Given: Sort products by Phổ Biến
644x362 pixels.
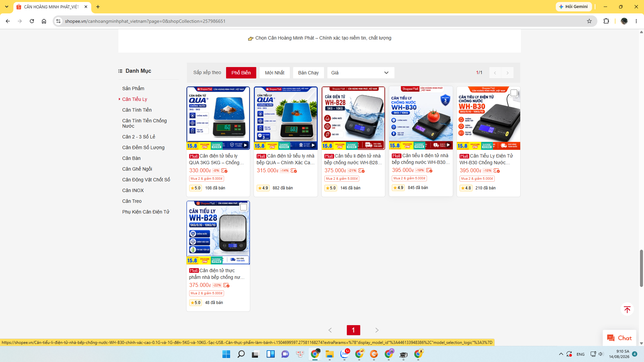Looking at the screenshot, I should click(241, 73).
